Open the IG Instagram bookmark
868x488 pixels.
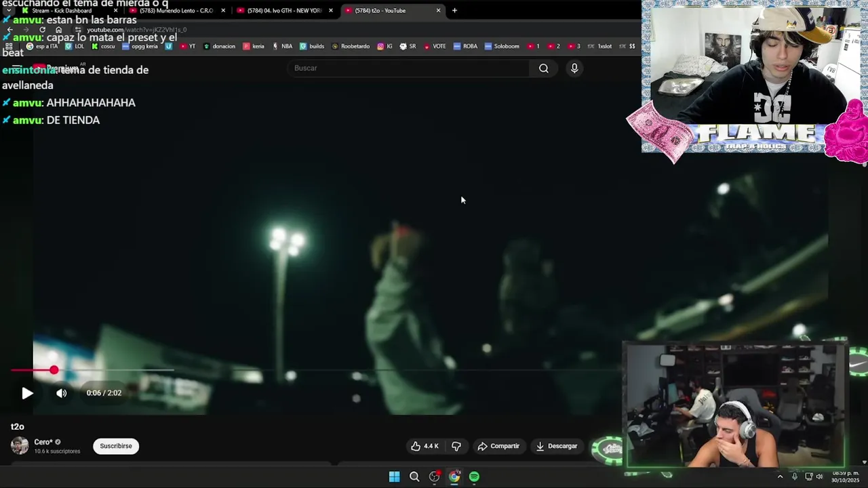click(x=384, y=46)
